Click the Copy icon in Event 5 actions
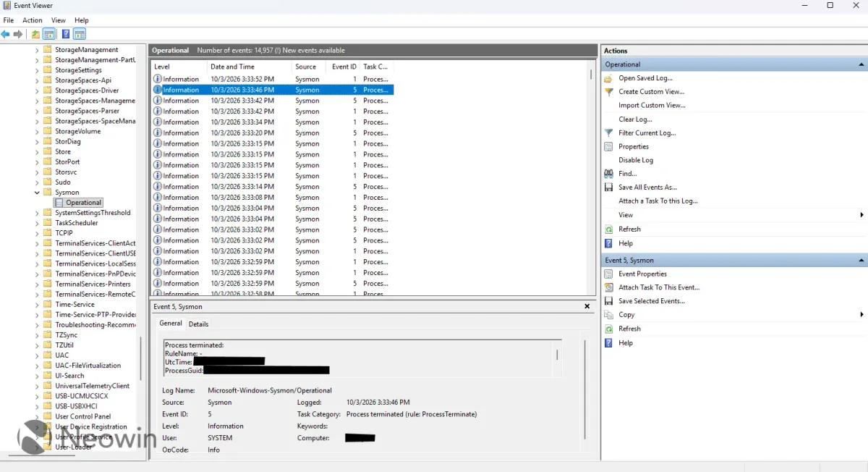The height and width of the screenshot is (472, 868). tap(608, 315)
